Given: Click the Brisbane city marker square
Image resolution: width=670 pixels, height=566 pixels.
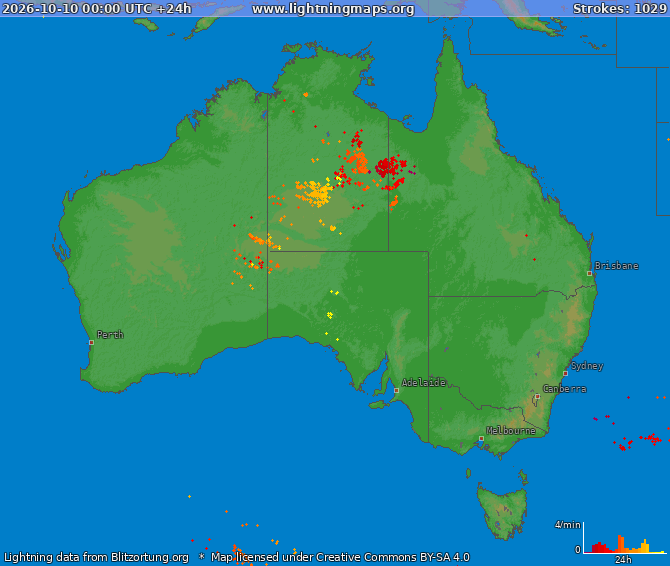Looking at the screenshot, I should pyautogui.click(x=589, y=273).
